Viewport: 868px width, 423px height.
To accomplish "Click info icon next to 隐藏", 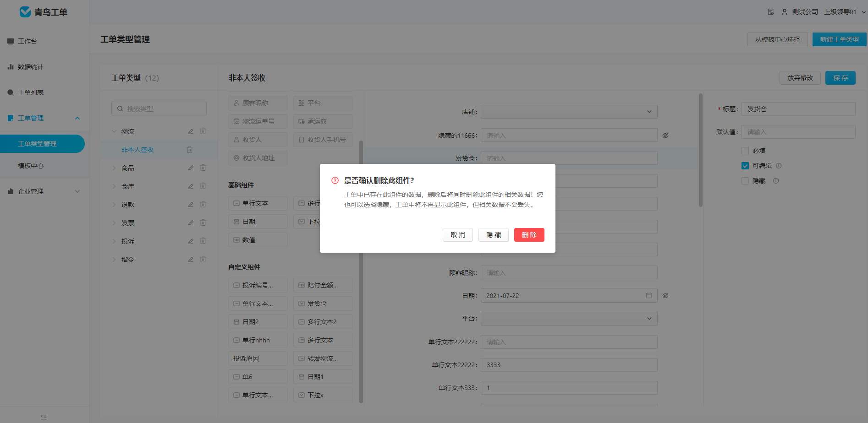I will tap(776, 181).
